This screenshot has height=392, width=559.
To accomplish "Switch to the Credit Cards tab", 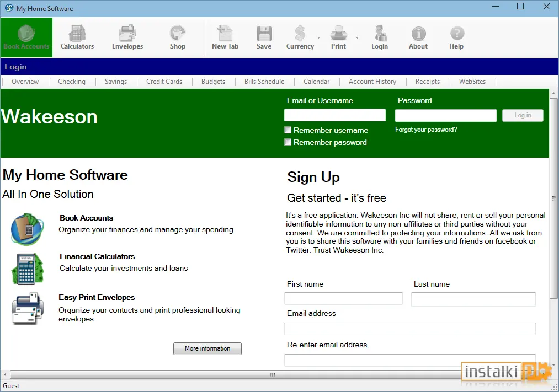I will (164, 82).
